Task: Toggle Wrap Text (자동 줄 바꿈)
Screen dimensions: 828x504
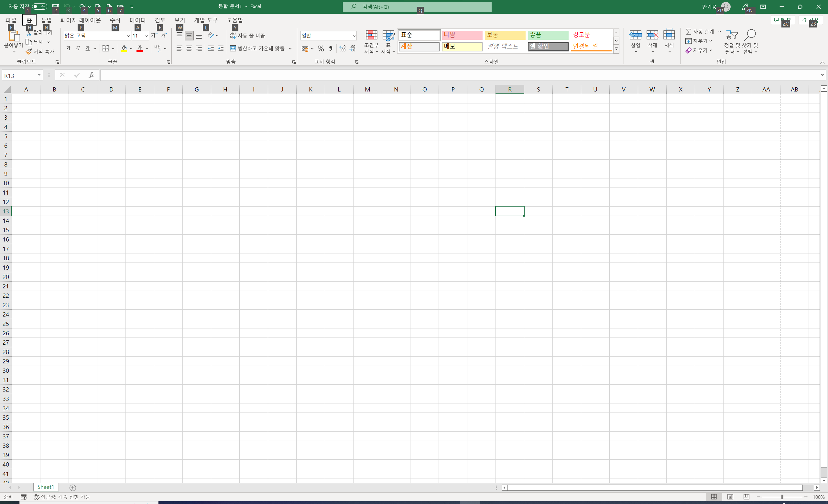Action: pyautogui.click(x=248, y=36)
